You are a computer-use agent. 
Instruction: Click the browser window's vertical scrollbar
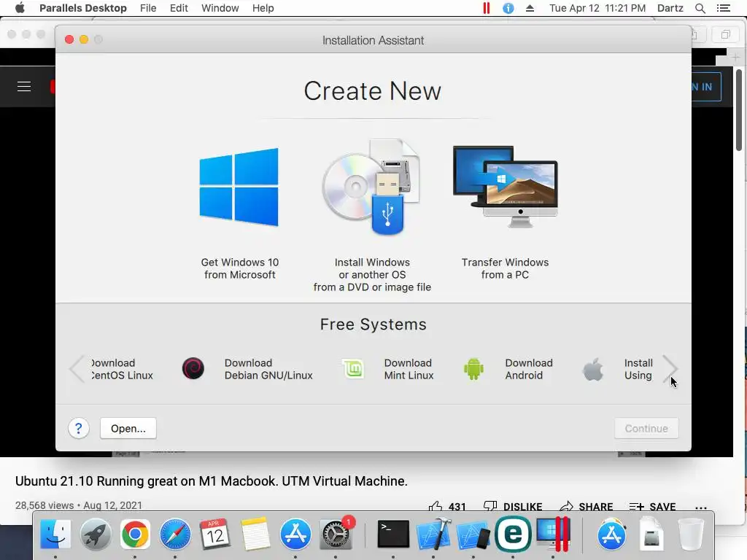coord(738,111)
